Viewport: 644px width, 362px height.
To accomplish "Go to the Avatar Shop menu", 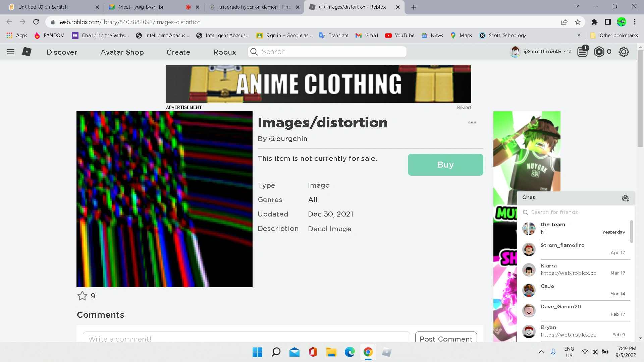I will pyautogui.click(x=122, y=52).
